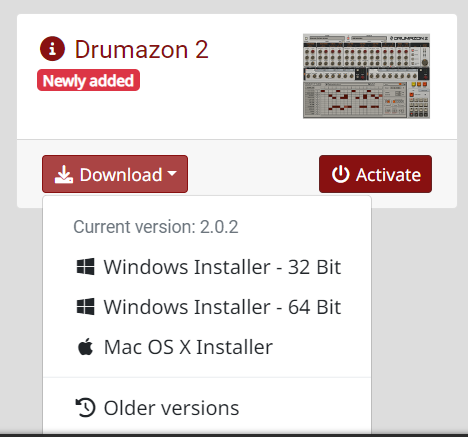Image resolution: width=468 pixels, height=437 pixels.
Task: Click the Windows logo next to 64 Bit
Action: tap(85, 307)
